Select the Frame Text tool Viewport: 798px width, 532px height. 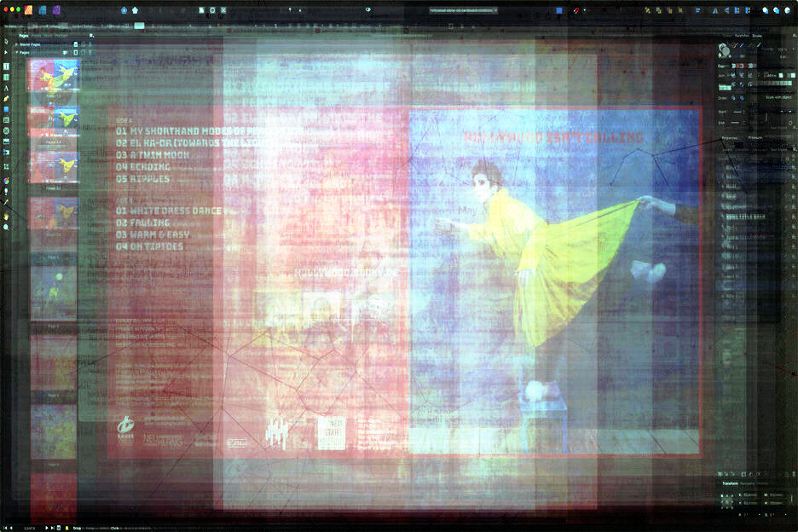tap(6, 66)
